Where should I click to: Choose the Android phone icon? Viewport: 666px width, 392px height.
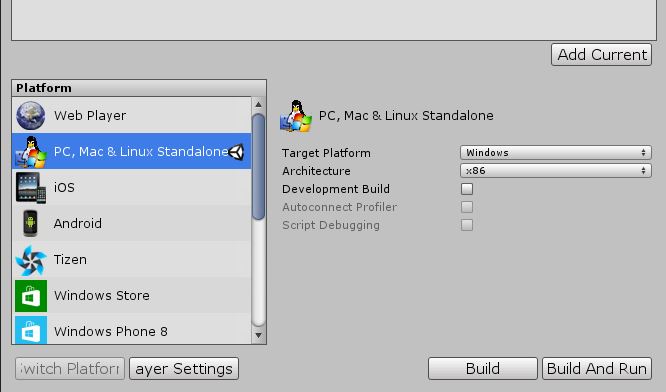[31, 223]
